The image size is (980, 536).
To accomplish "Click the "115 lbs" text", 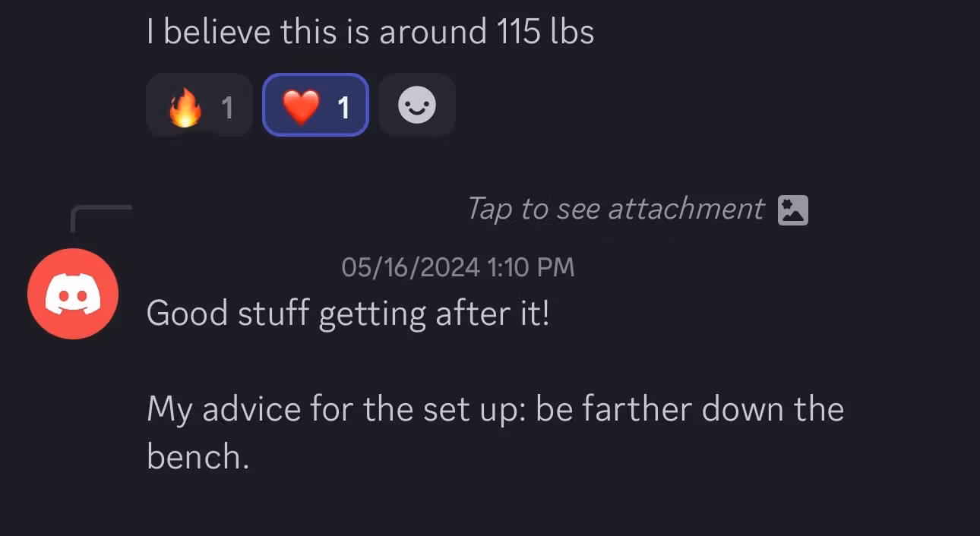I will [x=545, y=32].
